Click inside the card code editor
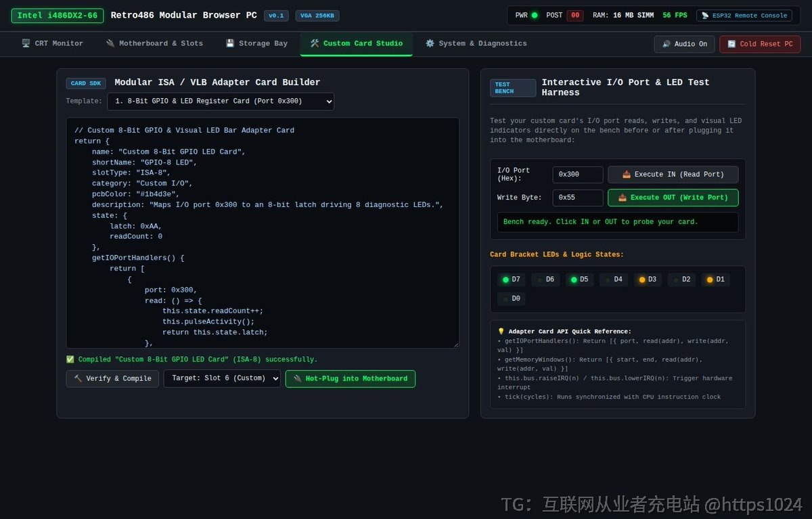 point(263,233)
